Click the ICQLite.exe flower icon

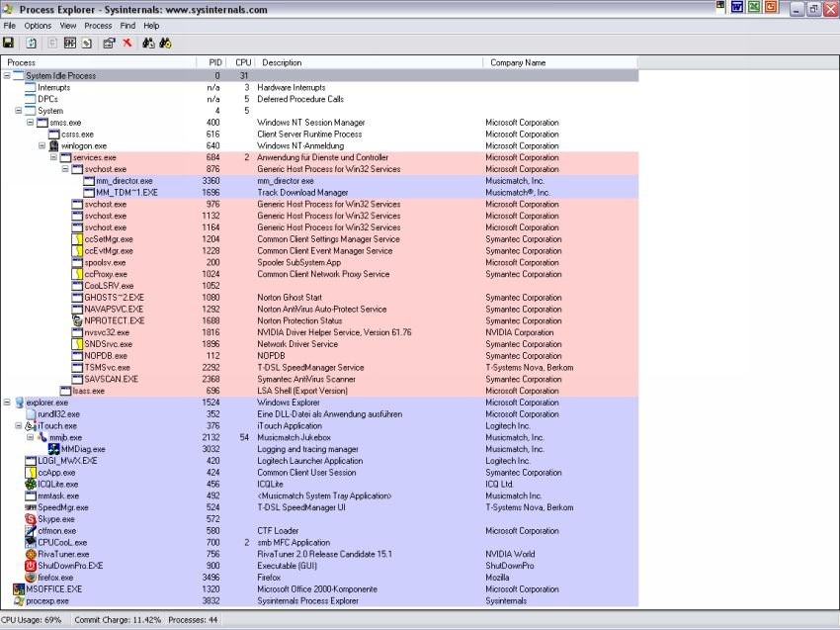pos(31,485)
